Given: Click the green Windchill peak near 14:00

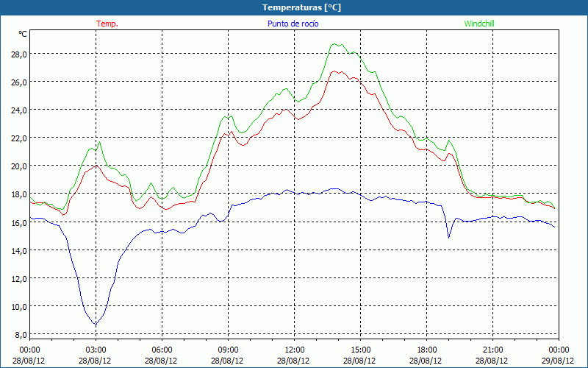Looking at the screenshot, I should (x=334, y=44).
